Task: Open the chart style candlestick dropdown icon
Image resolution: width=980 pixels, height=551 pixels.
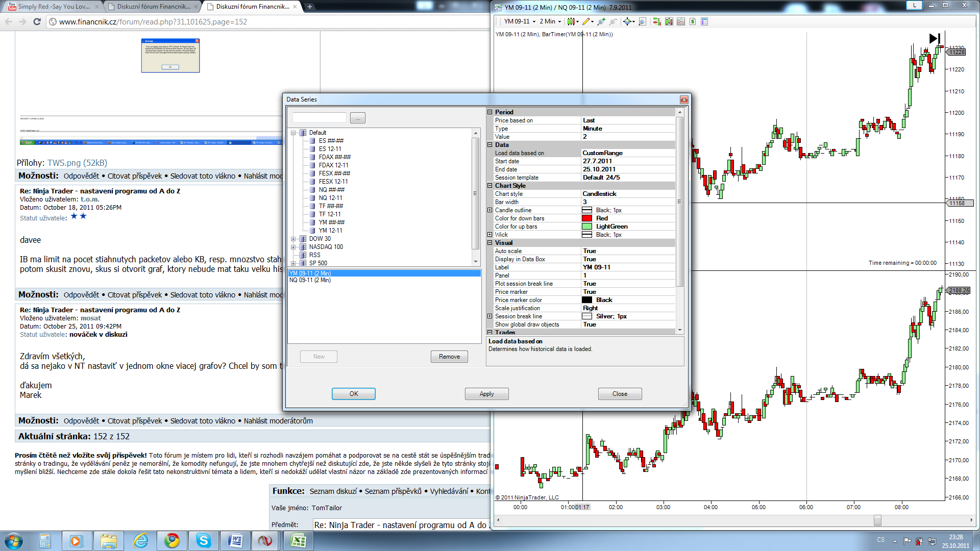Action: (x=572, y=21)
